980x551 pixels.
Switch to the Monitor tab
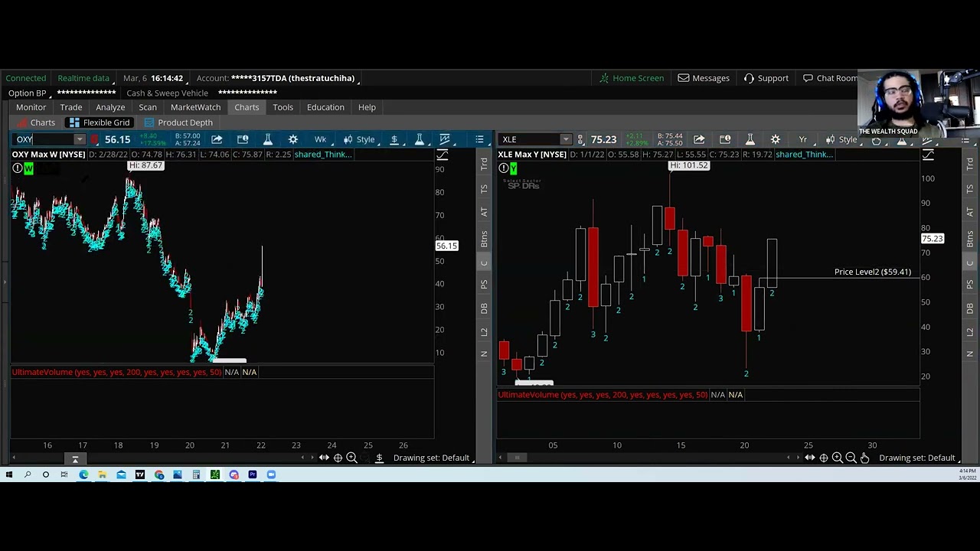31,107
